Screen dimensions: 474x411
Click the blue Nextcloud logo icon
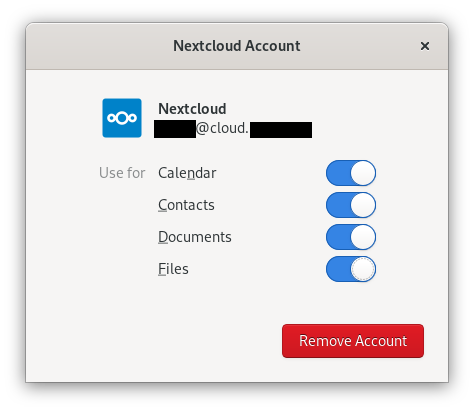pyautogui.click(x=122, y=118)
